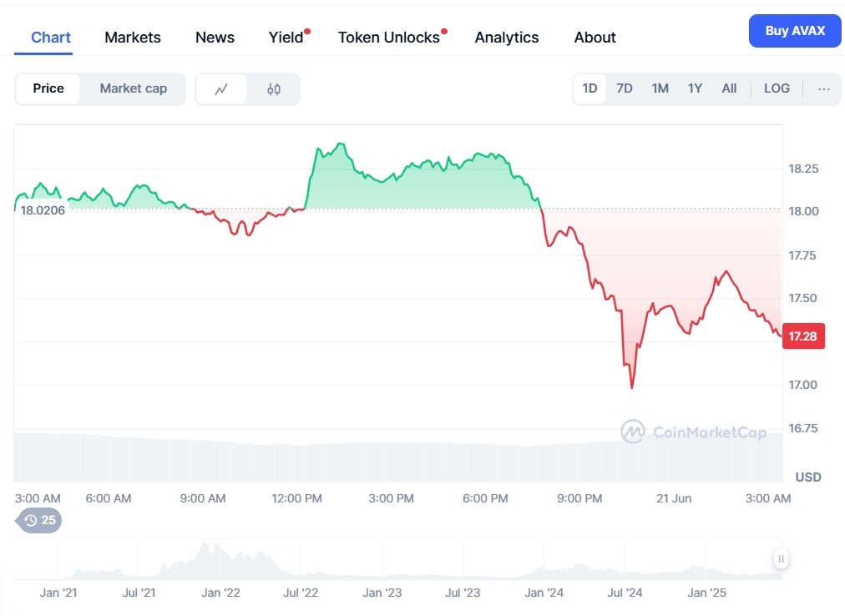The height and width of the screenshot is (616, 845).
Task: Select the 1D time range
Action: [x=589, y=88]
